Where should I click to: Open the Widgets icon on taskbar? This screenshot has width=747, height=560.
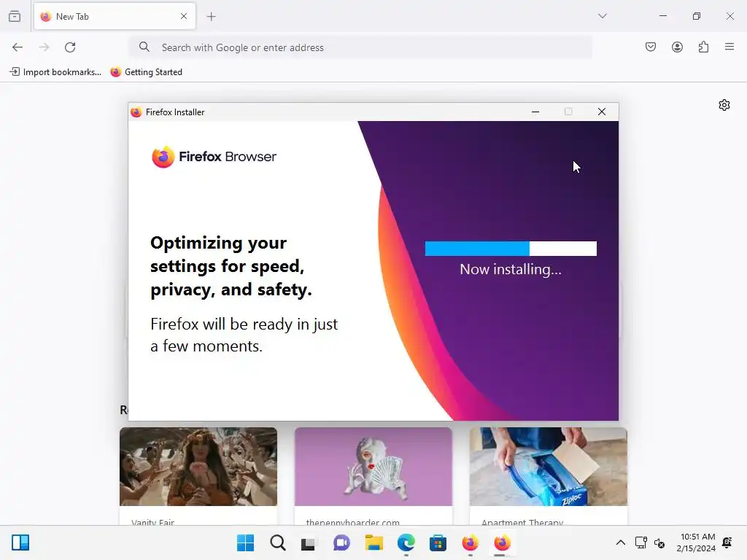click(20, 542)
